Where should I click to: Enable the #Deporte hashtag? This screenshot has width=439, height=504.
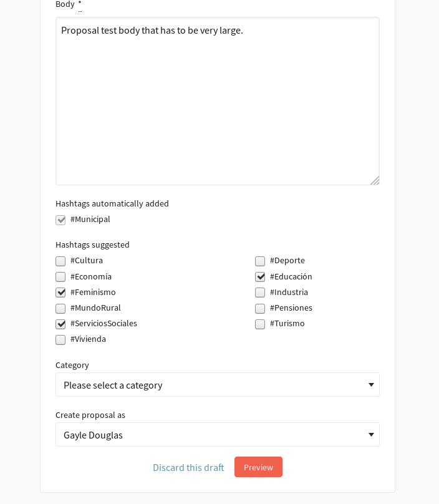260,261
